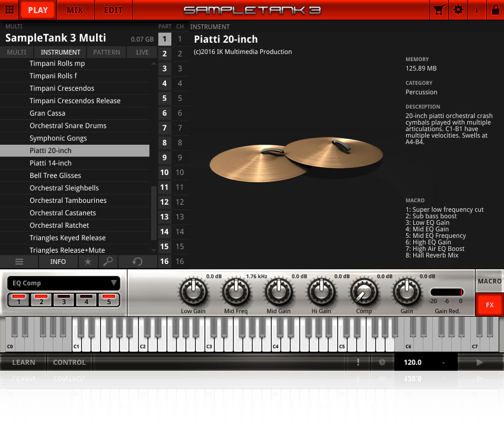
Task: Toggle the FX panel on
Action: click(x=489, y=304)
